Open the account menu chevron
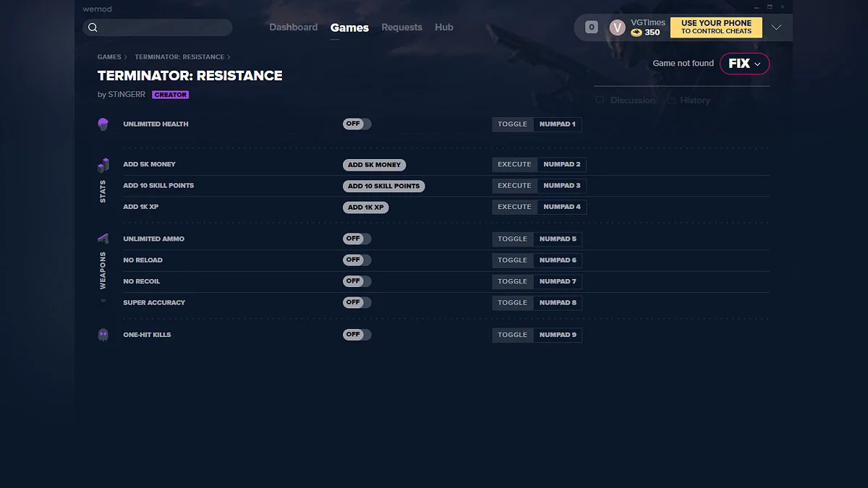 pyautogui.click(x=776, y=27)
